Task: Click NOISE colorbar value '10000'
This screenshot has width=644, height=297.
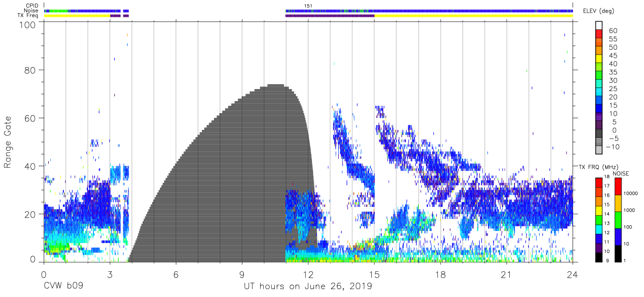Action: [630, 193]
